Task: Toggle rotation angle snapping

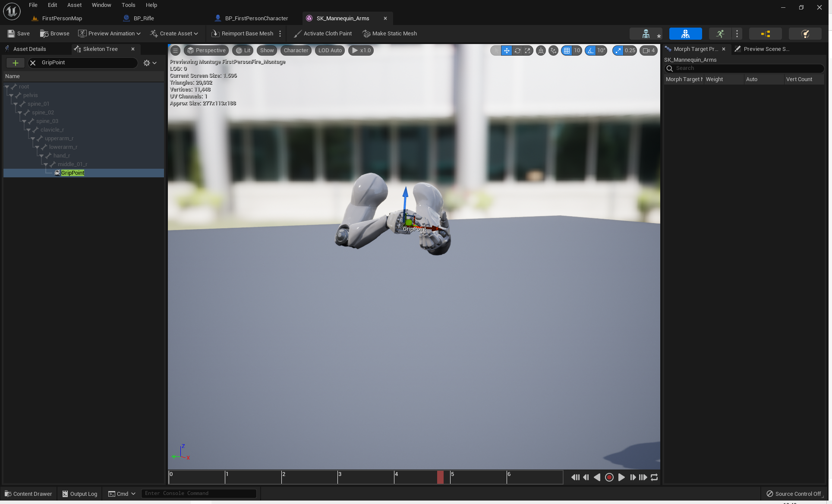Action: pyautogui.click(x=590, y=50)
